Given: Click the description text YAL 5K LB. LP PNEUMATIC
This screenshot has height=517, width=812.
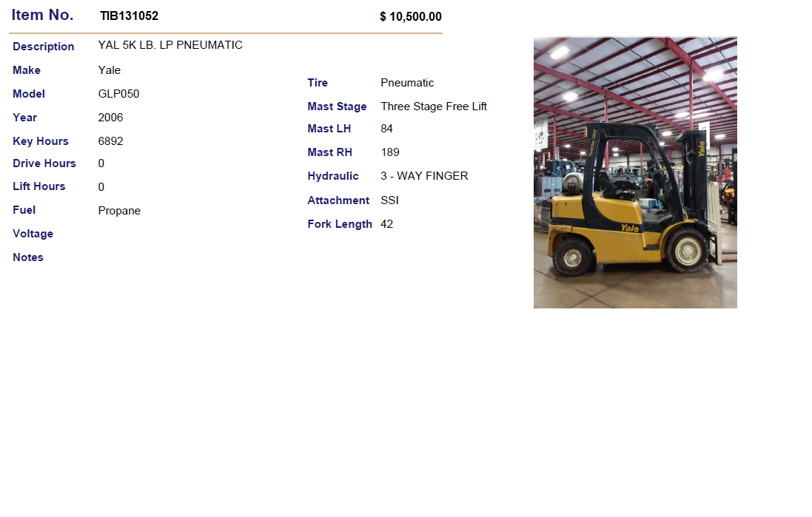Looking at the screenshot, I should (170, 45).
